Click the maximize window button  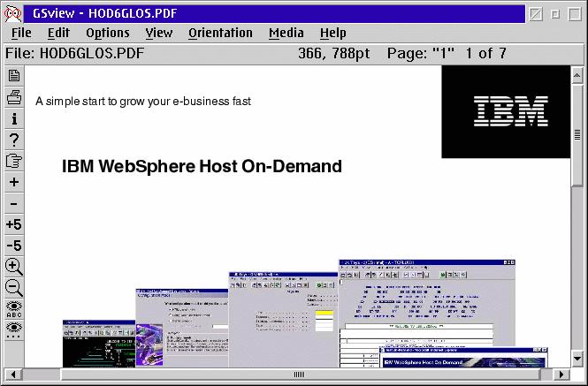tap(575, 14)
